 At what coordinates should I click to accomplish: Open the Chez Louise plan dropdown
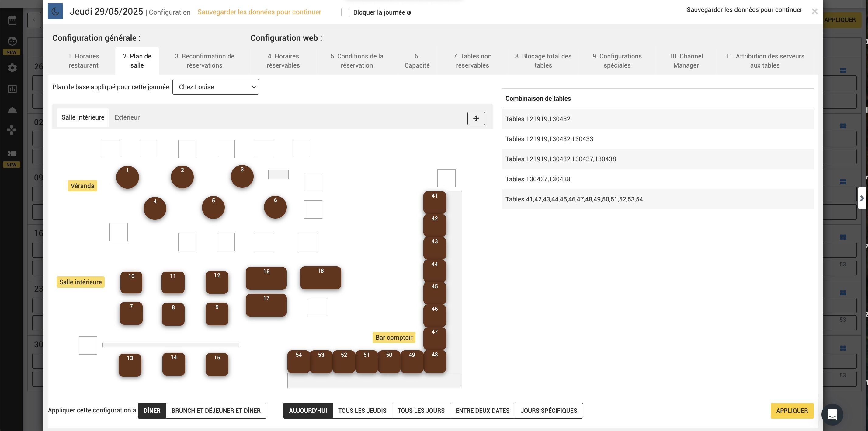[x=215, y=87]
